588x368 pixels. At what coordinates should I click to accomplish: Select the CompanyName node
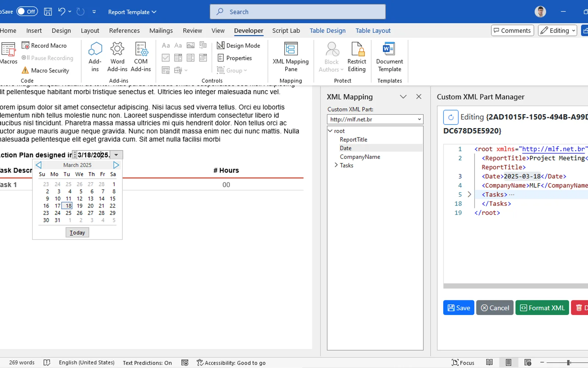(x=360, y=157)
